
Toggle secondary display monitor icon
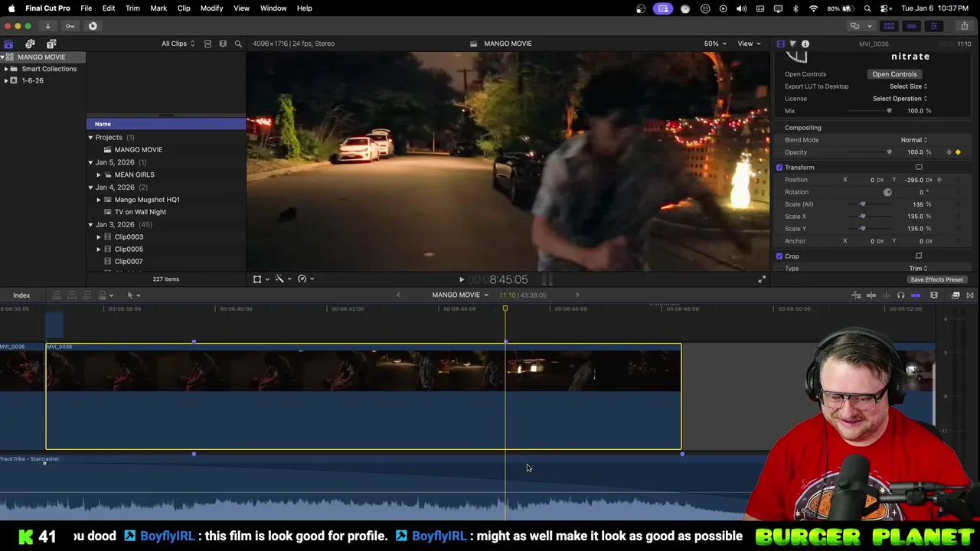tap(854, 26)
